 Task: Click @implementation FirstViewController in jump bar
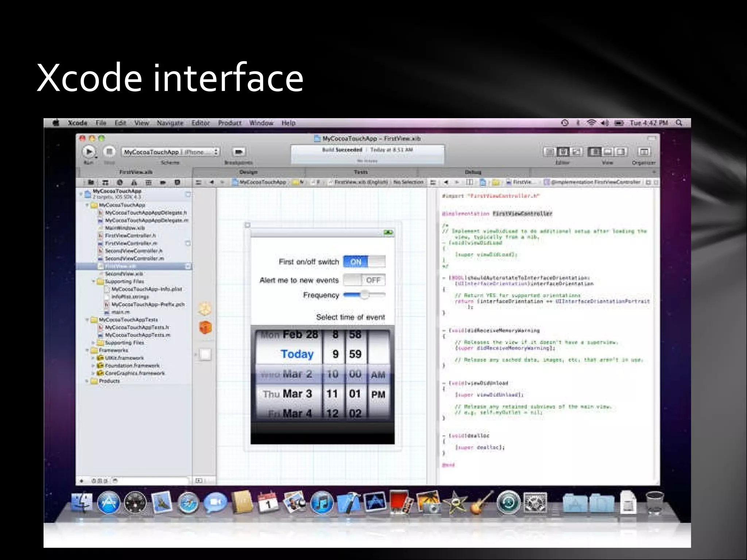592,182
